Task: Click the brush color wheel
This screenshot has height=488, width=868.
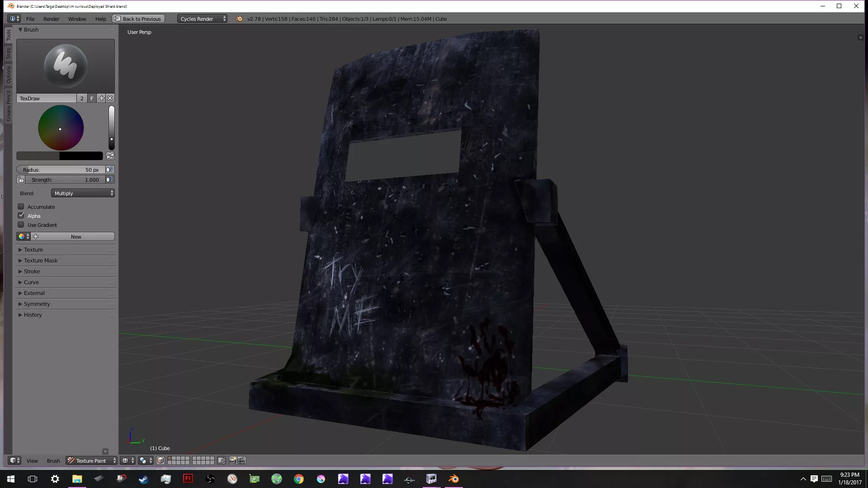Action: [61, 128]
